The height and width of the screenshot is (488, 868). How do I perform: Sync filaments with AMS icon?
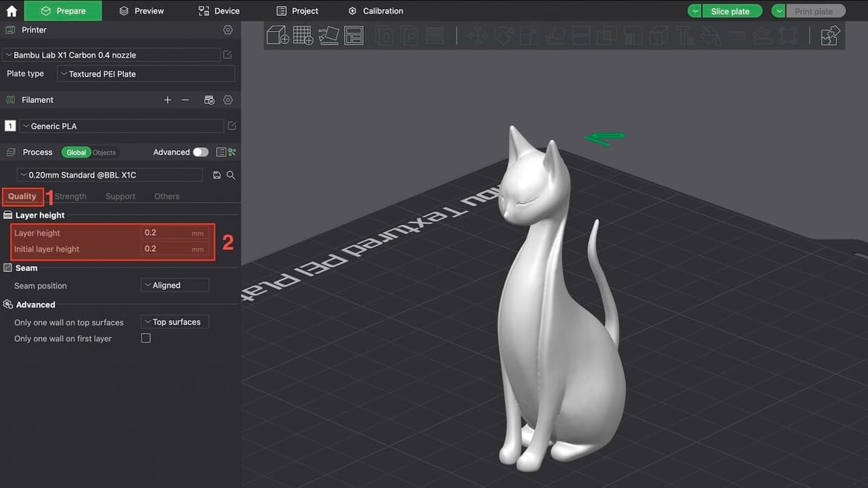(209, 100)
